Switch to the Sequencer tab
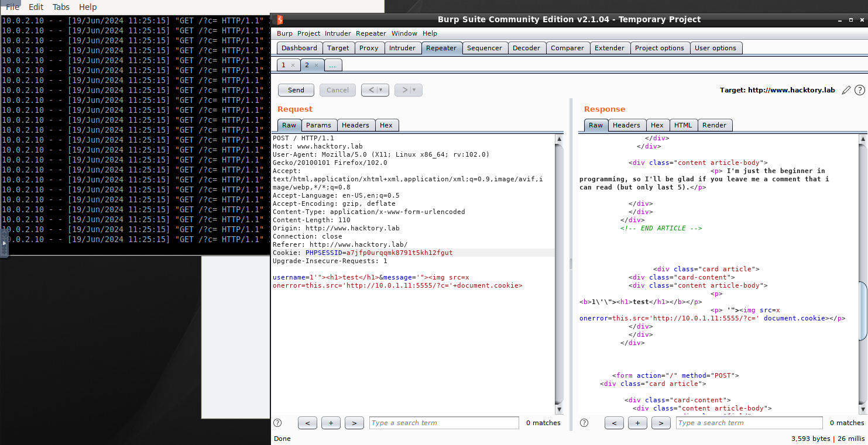Image resolution: width=868 pixels, height=445 pixels. coord(485,48)
